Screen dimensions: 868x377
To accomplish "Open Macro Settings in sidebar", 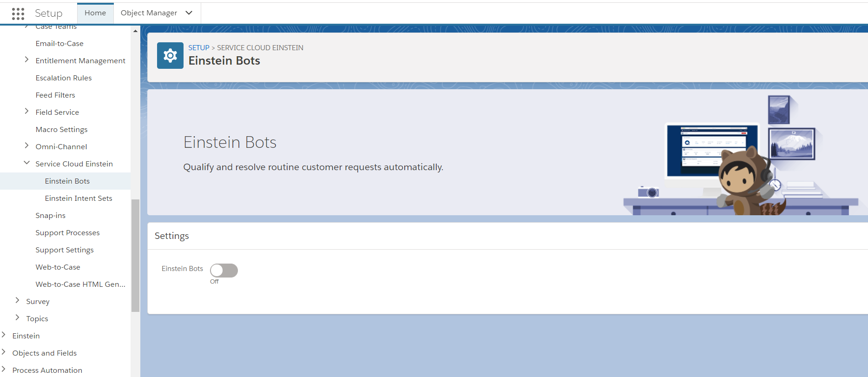I will 61,129.
